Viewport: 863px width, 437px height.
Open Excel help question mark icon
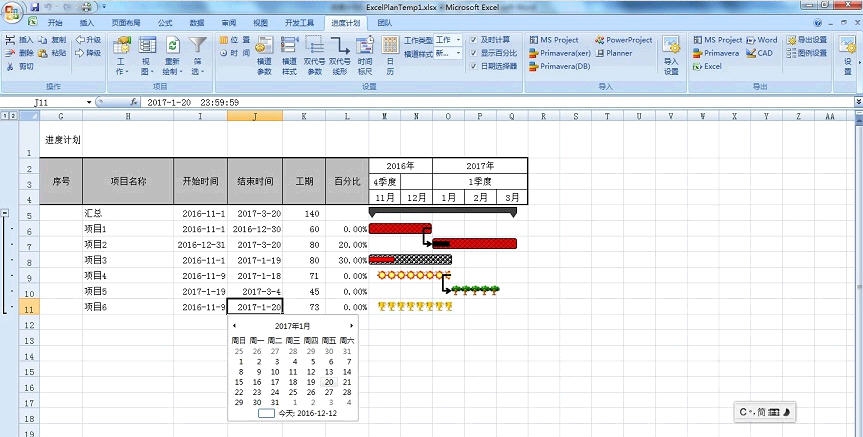point(818,23)
